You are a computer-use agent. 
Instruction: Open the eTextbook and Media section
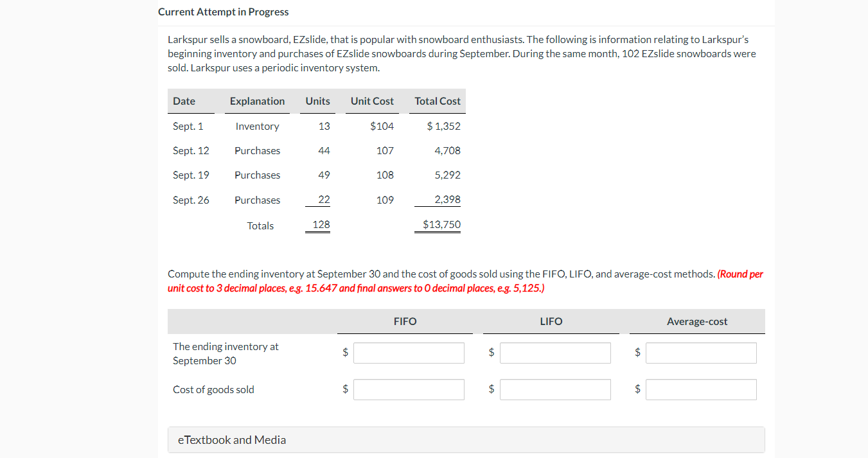pos(466,440)
